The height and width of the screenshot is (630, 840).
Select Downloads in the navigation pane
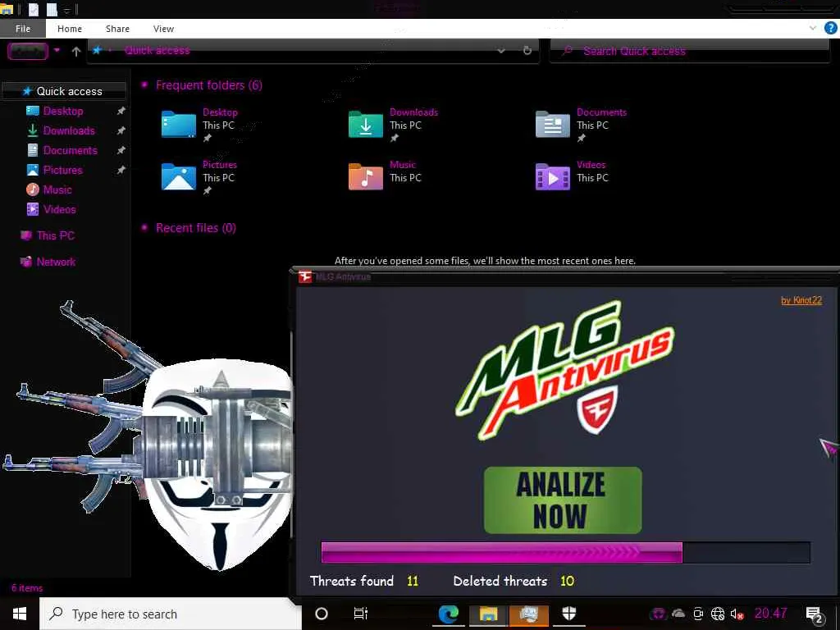[x=69, y=130]
